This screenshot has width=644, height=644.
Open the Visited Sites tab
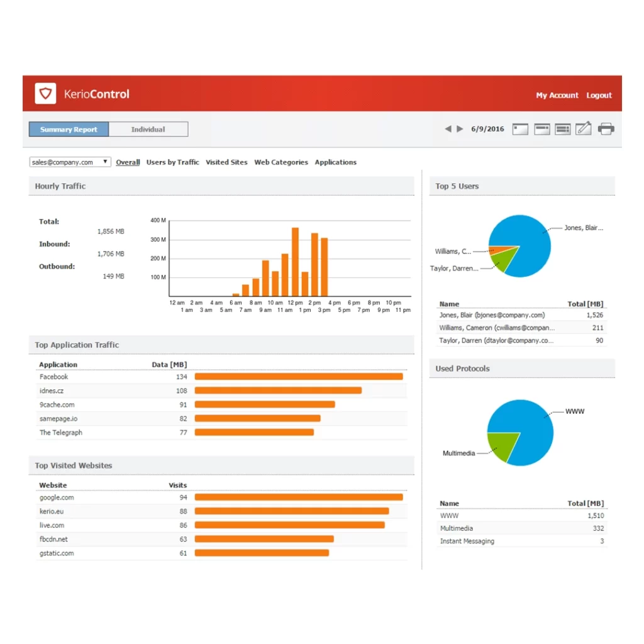tap(226, 162)
